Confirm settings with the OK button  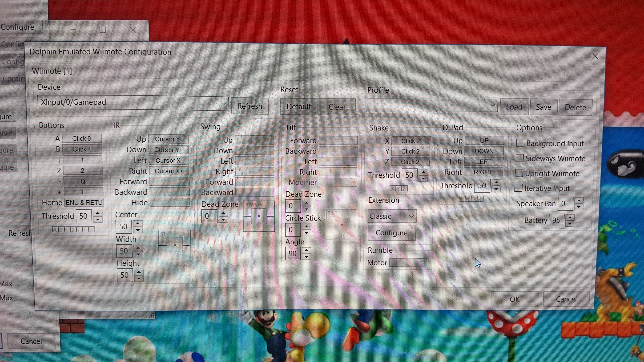click(514, 299)
